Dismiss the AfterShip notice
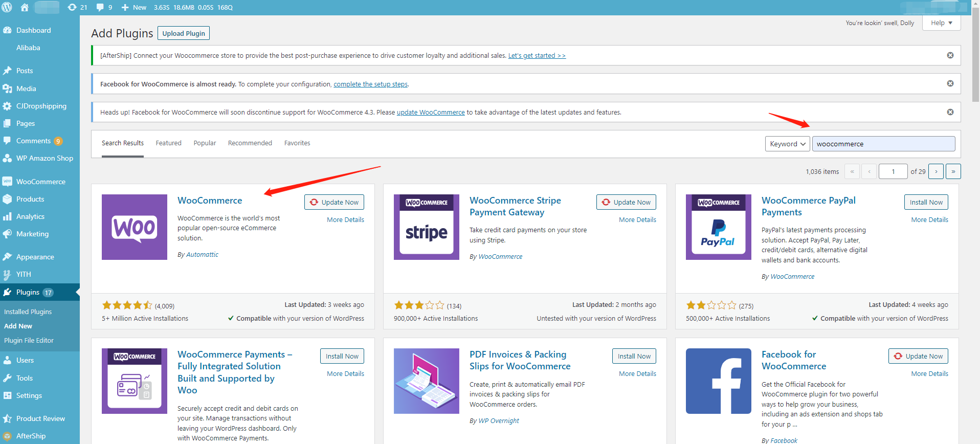Screen dimensions: 980x444 (950, 55)
